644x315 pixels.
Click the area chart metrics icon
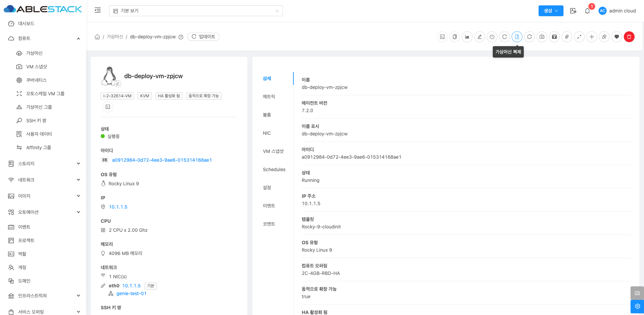tap(467, 37)
